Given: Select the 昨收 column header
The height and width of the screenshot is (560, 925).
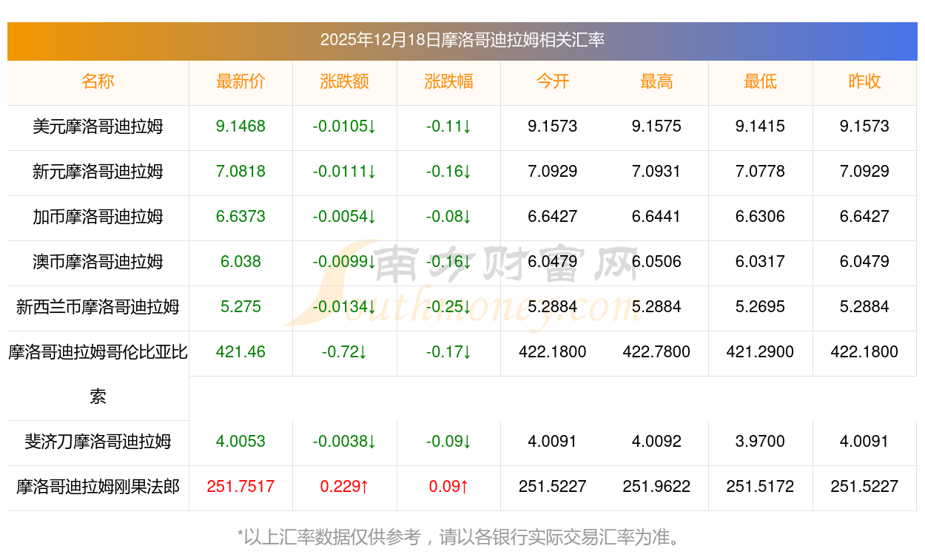Looking at the screenshot, I should click(x=864, y=81).
